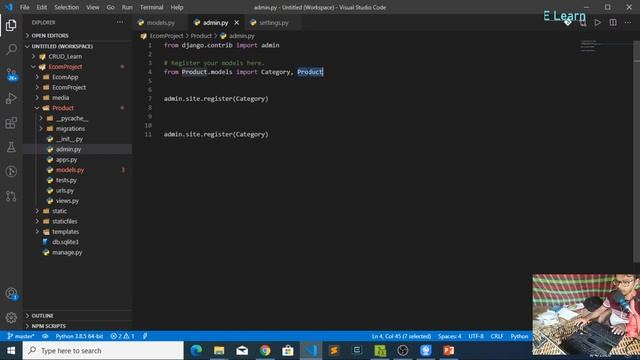Open the Selection menu
640x360 pixels.
coord(67,7)
